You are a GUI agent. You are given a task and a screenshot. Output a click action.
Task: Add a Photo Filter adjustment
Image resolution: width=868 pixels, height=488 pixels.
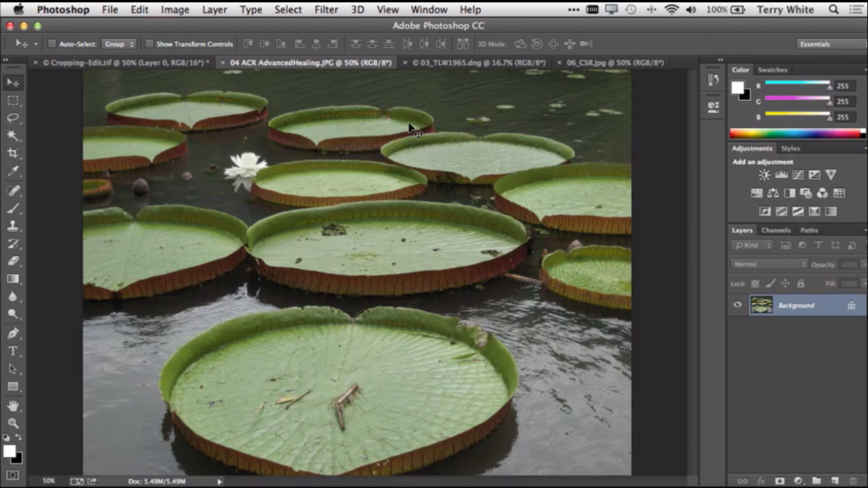coord(806,193)
